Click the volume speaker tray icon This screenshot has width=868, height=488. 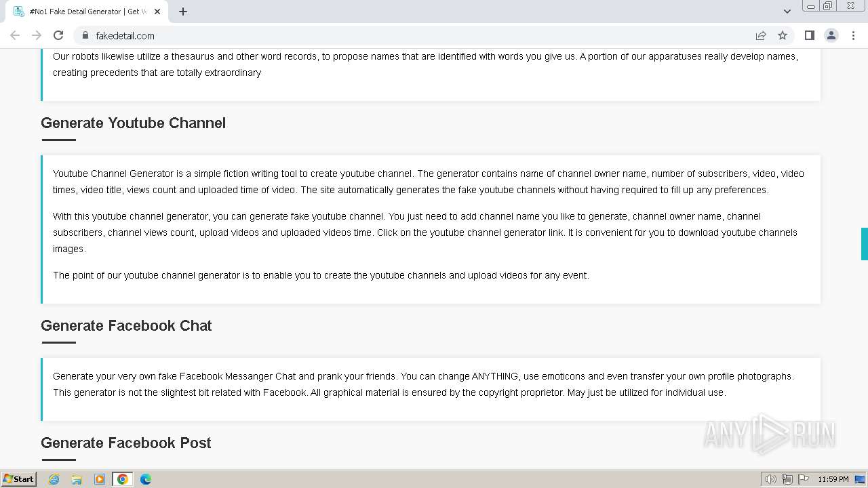point(770,479)
